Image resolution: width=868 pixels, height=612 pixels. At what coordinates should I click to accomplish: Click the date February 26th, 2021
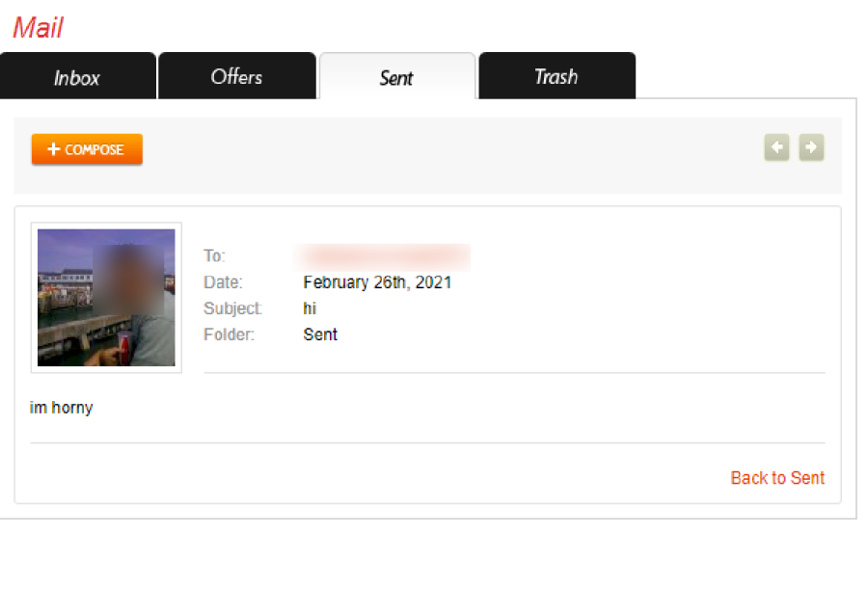(377, 282)
